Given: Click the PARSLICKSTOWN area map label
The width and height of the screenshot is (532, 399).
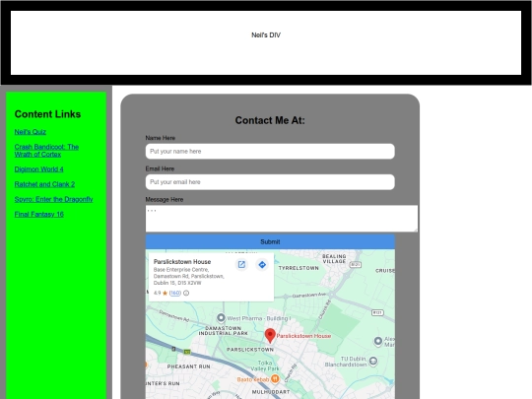Looking at the screenshot, I should pyautogui.click(x=250, y=350).
